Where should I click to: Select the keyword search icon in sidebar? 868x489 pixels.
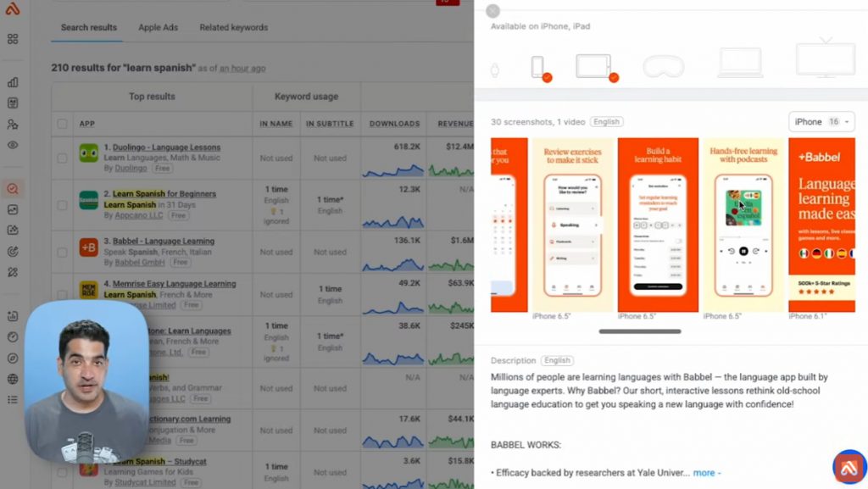13,189
